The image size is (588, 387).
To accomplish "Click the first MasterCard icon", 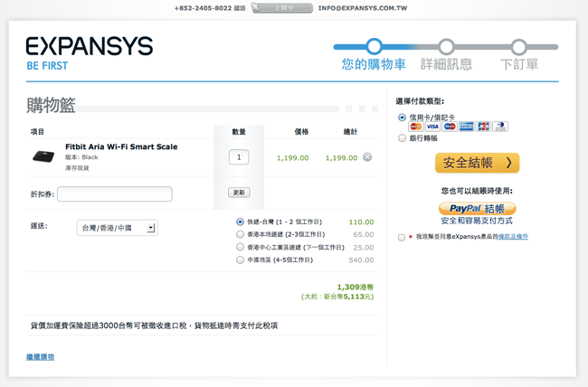I will point(415,127).
